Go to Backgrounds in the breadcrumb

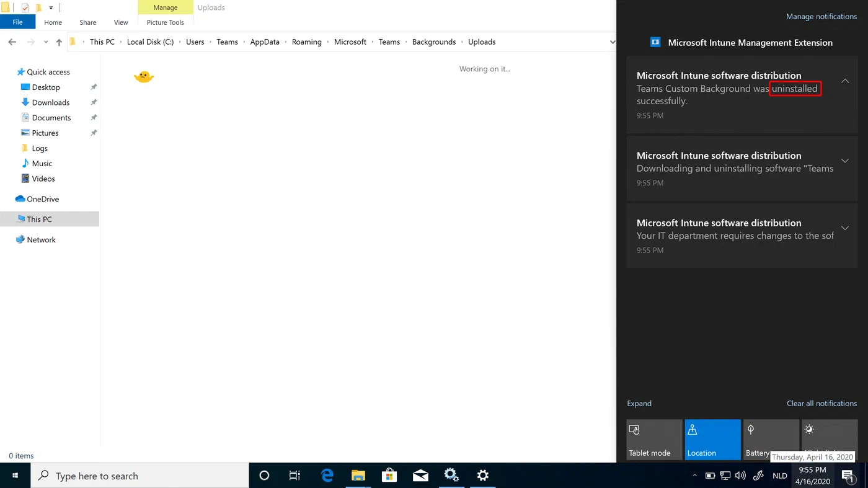(434, 42)
